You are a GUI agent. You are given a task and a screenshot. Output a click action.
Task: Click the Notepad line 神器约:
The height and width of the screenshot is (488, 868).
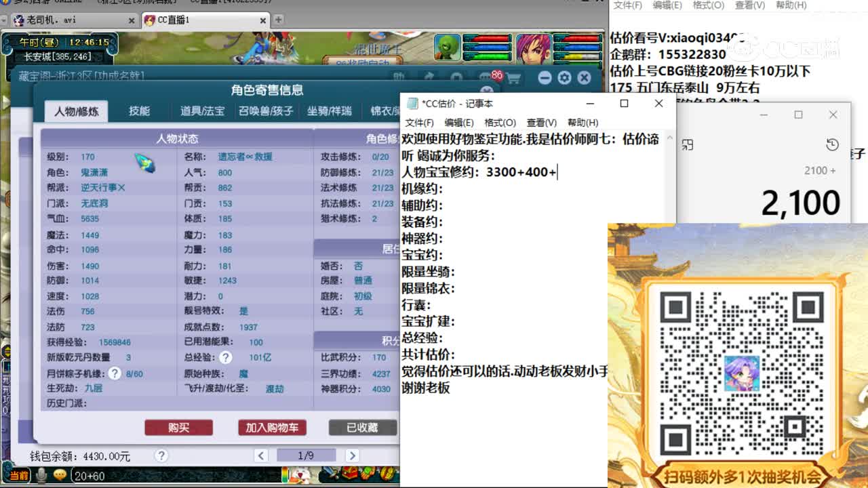[422, 239]
